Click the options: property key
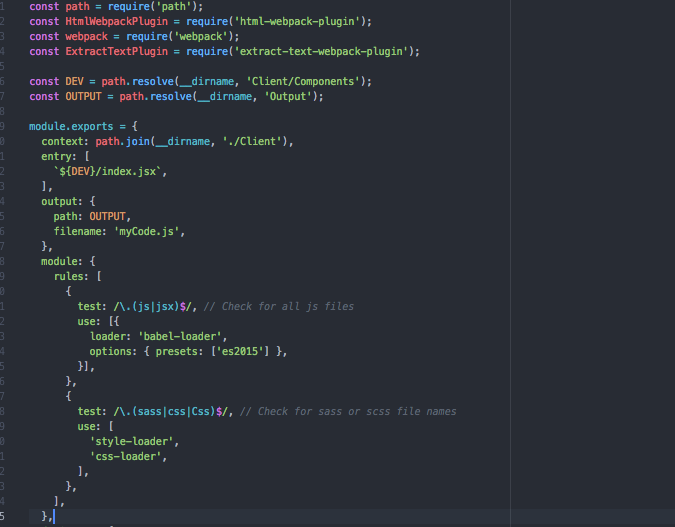 (113, 351)
